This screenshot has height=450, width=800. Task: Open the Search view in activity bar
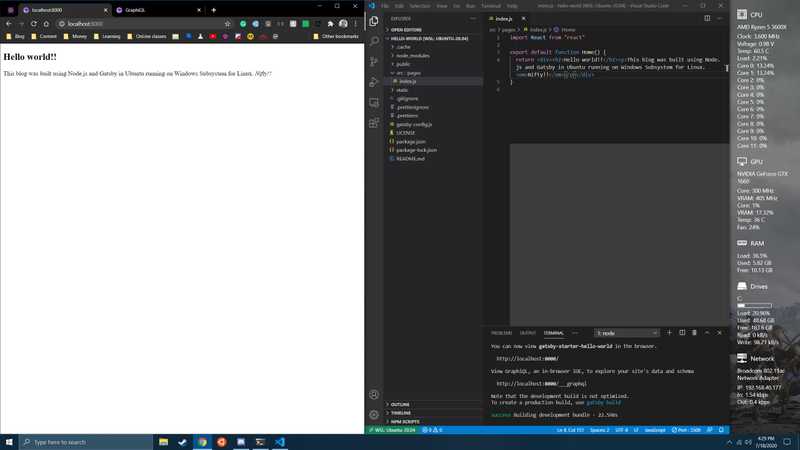coord(373,41)
